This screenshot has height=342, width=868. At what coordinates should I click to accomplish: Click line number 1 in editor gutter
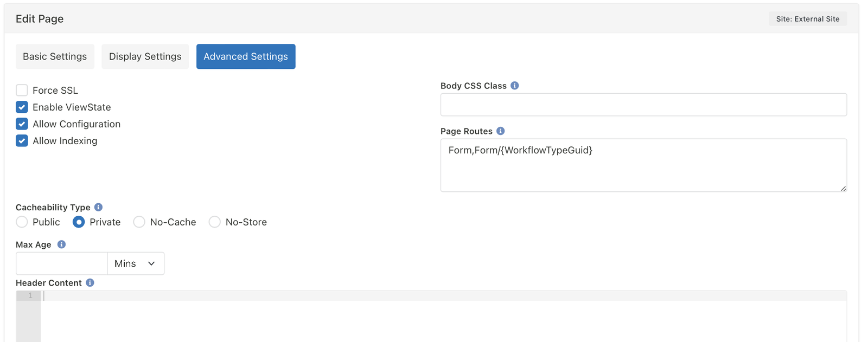tap(30, 296)
